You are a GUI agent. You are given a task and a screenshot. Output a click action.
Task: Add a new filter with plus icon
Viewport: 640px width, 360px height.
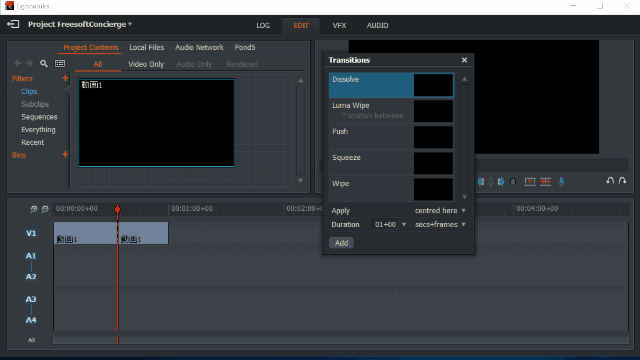65,78
